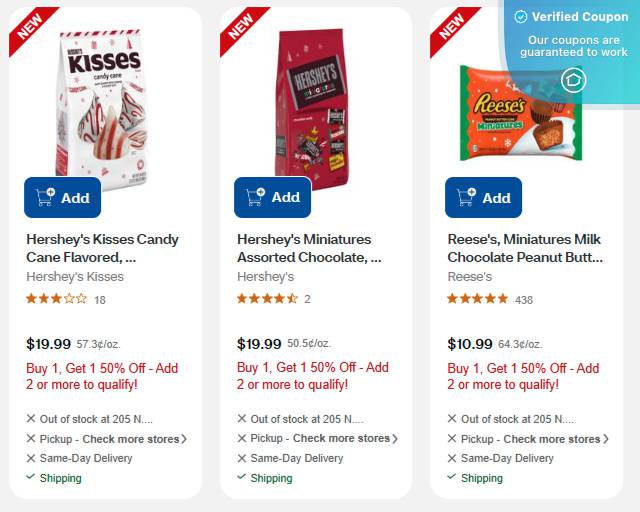Expand Check more stores under Hershey's Kisses

135,439
